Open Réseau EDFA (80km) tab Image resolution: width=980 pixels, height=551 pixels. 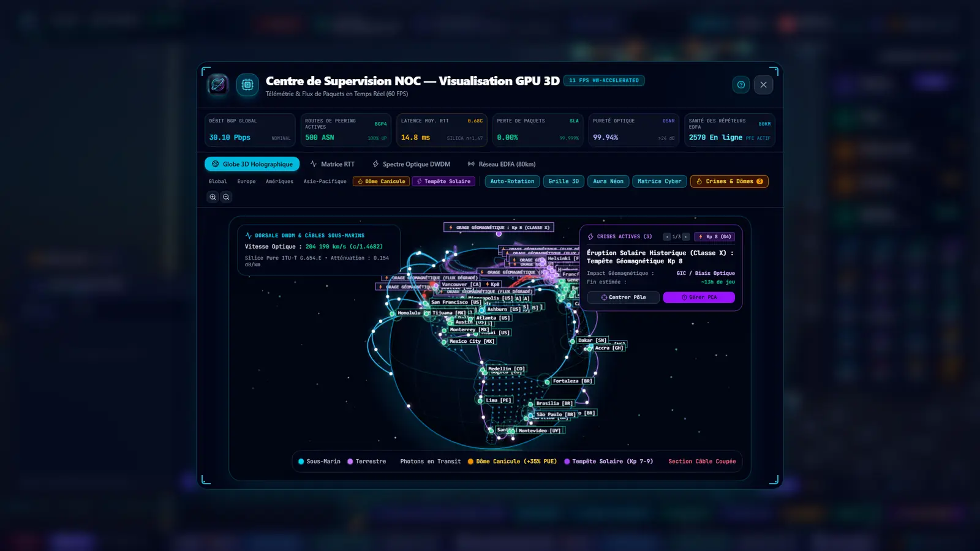pyautogui.click(x=501, y=164)
